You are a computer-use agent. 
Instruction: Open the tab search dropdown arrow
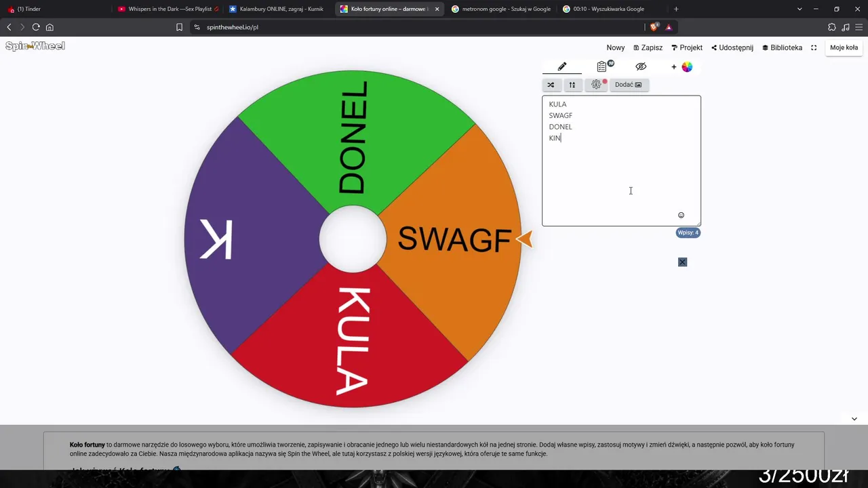[x=800, y=9]
